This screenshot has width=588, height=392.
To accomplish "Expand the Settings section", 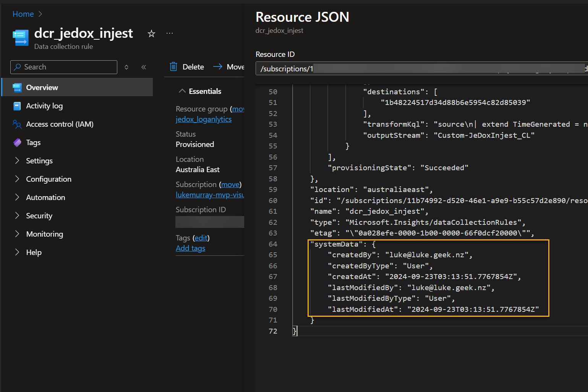I will (x=17, y=160).
